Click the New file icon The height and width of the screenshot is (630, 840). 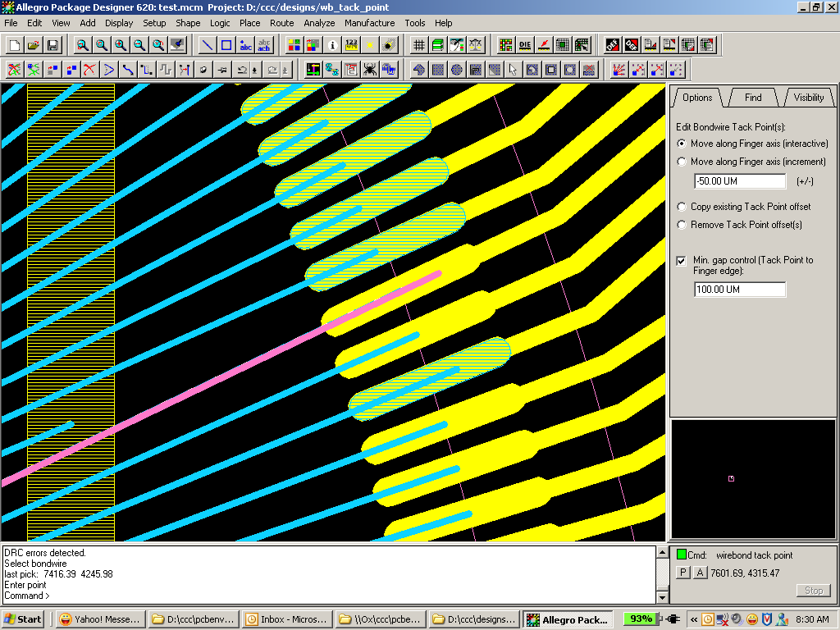[15, 45]
